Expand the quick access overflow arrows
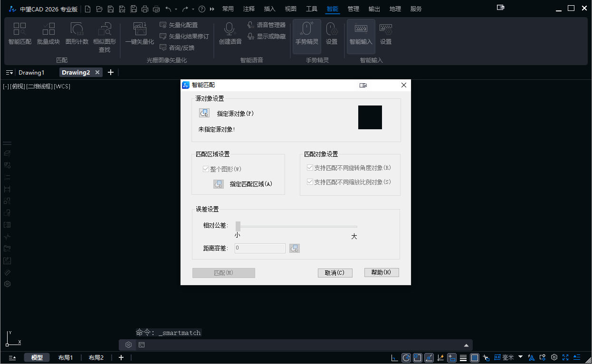Screen dimensions: 592x364 coord(212,9)
